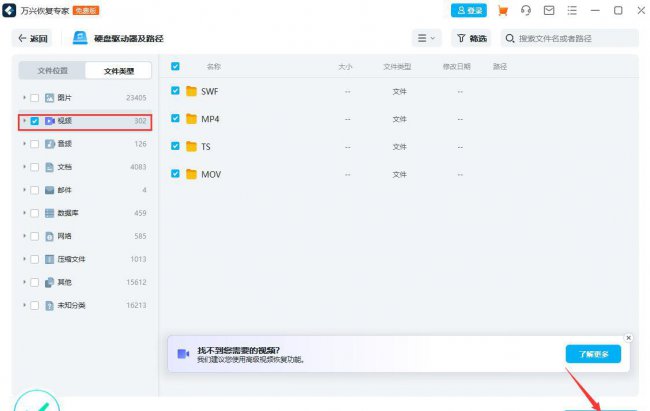Toggle the 邮件 category checkbox

(x=35, y=190)
